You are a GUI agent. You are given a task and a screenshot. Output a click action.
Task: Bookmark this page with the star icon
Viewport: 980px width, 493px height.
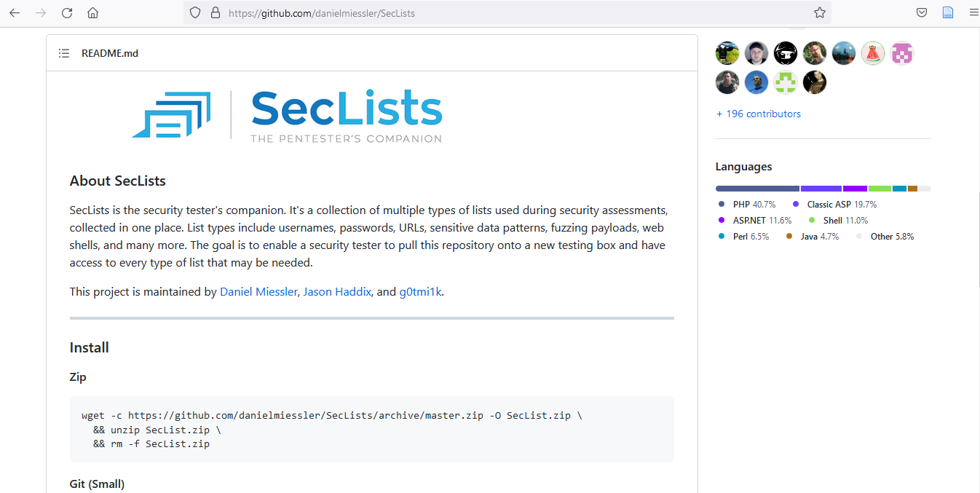tap(819, 12)
